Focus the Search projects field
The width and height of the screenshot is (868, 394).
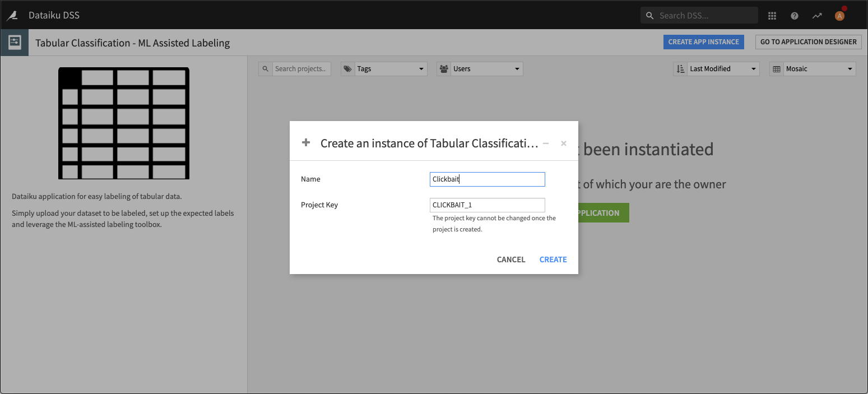[x=301, y=69]
